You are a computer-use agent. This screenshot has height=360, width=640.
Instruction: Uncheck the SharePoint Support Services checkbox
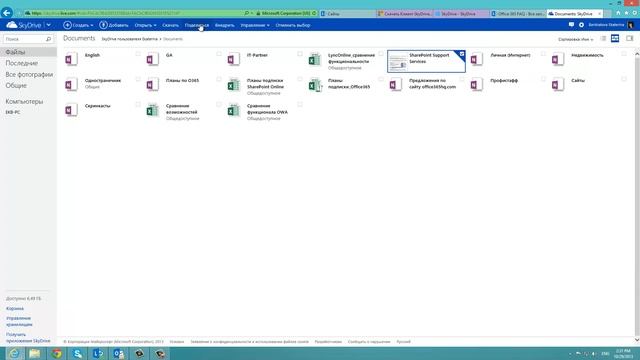(x=462, y=54)
